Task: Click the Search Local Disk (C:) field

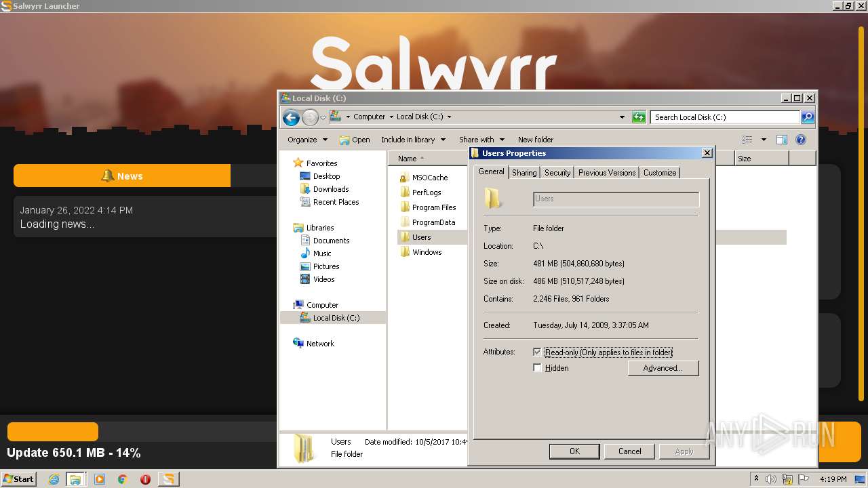Action: click(x=725, y=117)
